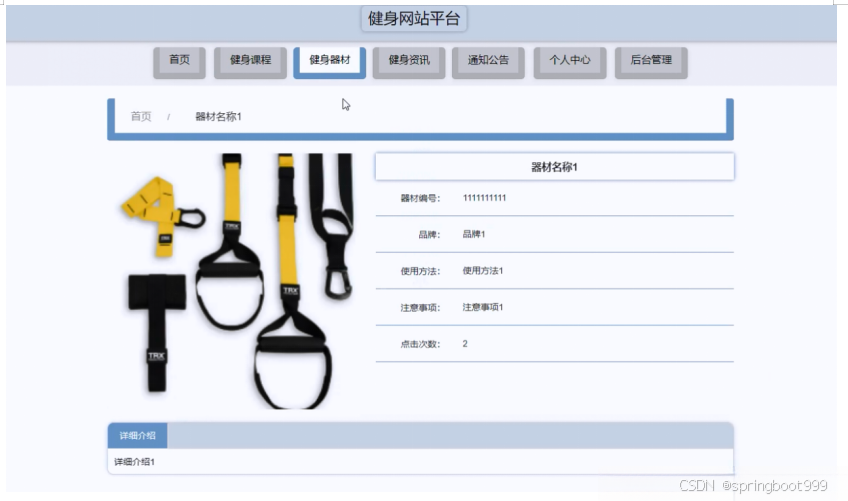848x501 pixels.
Task: Click the 使用方法1 value
Action: coord(483,271)
